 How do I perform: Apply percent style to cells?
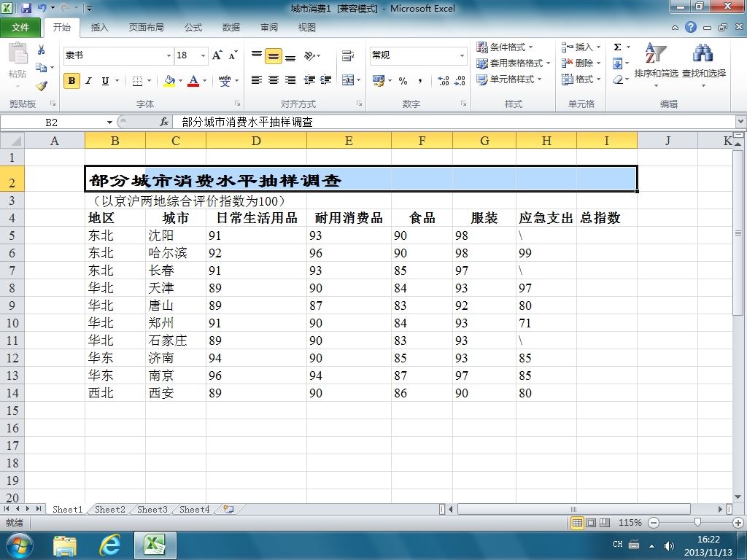click(403, 80)
